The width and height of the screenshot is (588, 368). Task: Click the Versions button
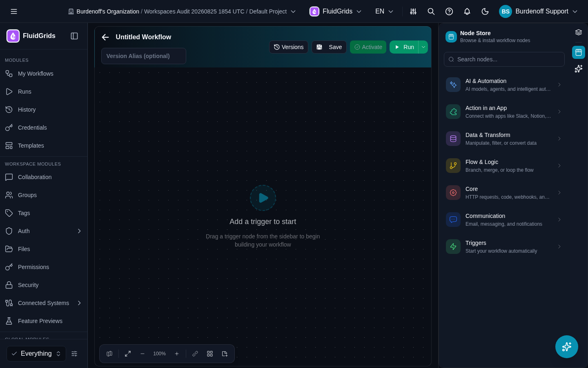289,47
